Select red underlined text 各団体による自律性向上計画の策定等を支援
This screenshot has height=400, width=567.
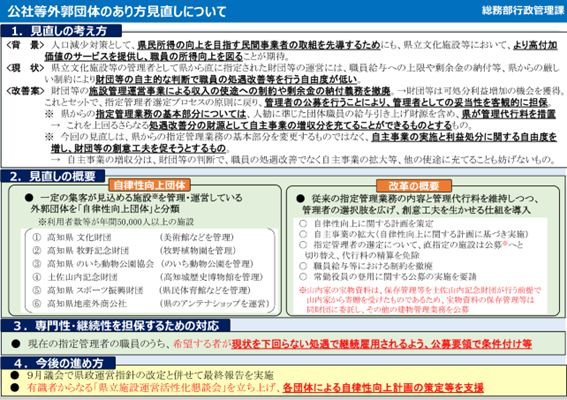(x=383, y=388)
